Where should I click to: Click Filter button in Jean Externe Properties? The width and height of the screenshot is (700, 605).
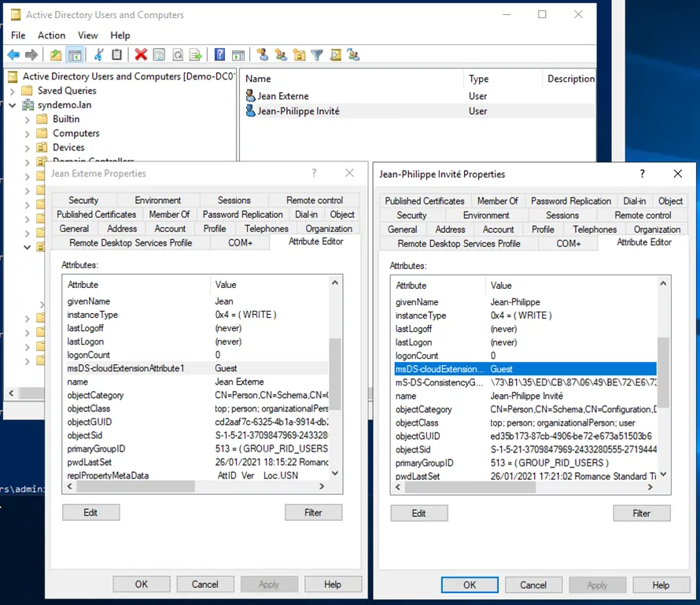point(313,512)
